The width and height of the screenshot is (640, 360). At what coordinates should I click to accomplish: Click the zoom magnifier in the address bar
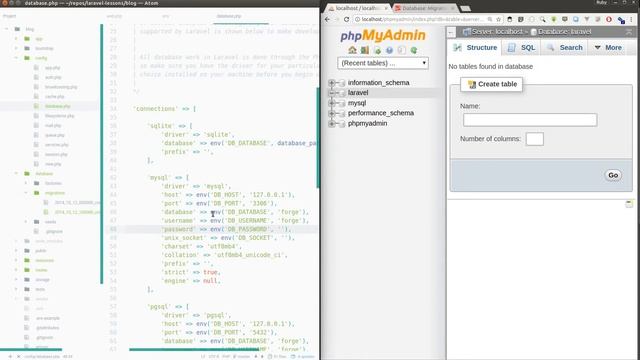coord(490,19)
